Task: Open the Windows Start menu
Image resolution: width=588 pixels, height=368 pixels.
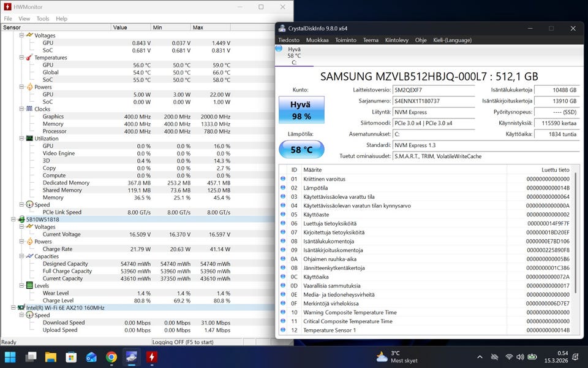Action: [10, 357]
